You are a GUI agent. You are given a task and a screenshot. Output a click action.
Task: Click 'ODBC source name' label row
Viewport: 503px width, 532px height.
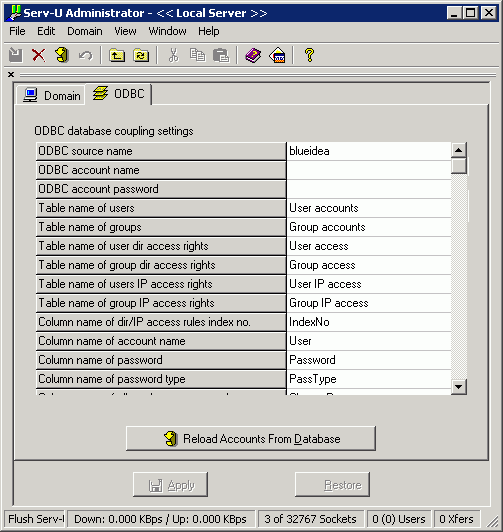161,151
